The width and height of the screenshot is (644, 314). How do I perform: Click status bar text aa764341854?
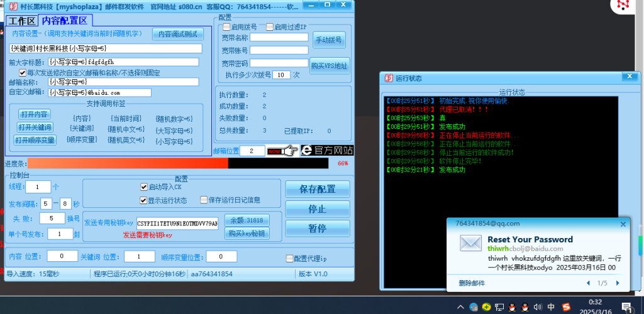pyautogui.click(x=211, y=274)
